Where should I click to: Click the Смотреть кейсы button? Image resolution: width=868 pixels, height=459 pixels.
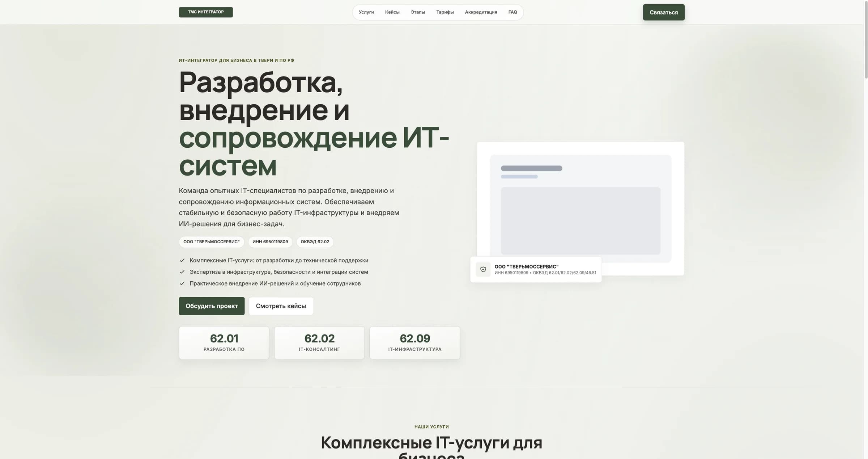tap(281, 306)
